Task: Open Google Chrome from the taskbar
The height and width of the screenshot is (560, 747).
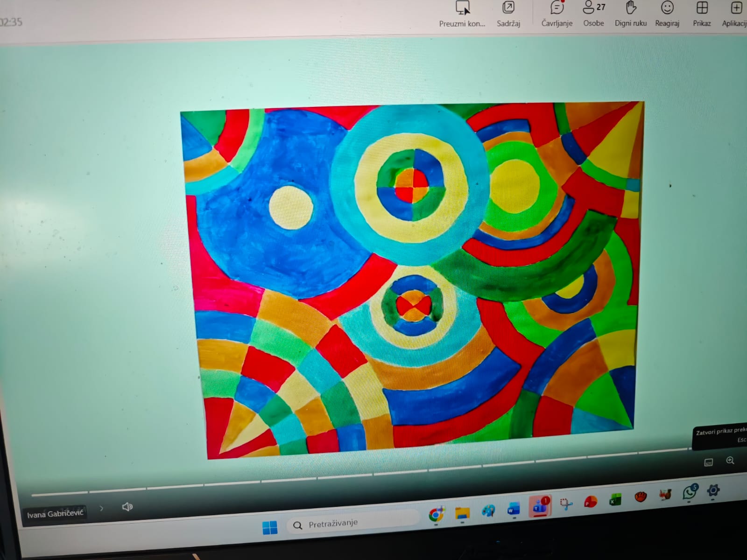Action: click(436, 514)
